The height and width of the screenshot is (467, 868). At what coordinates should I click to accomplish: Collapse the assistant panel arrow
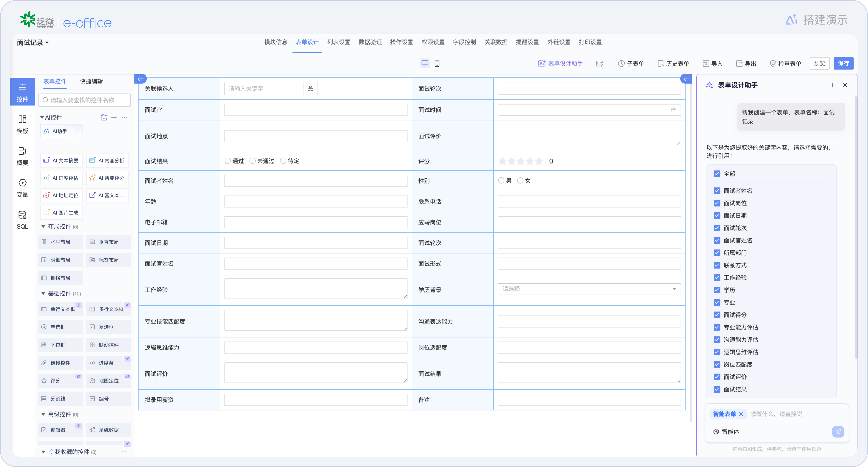[686, 79]
